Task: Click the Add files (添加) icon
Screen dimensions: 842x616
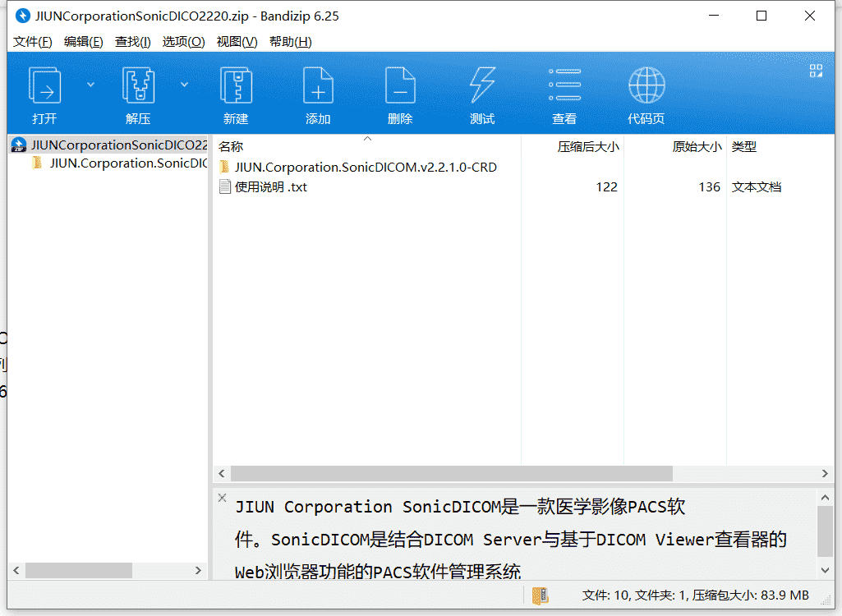Action: 318,85
